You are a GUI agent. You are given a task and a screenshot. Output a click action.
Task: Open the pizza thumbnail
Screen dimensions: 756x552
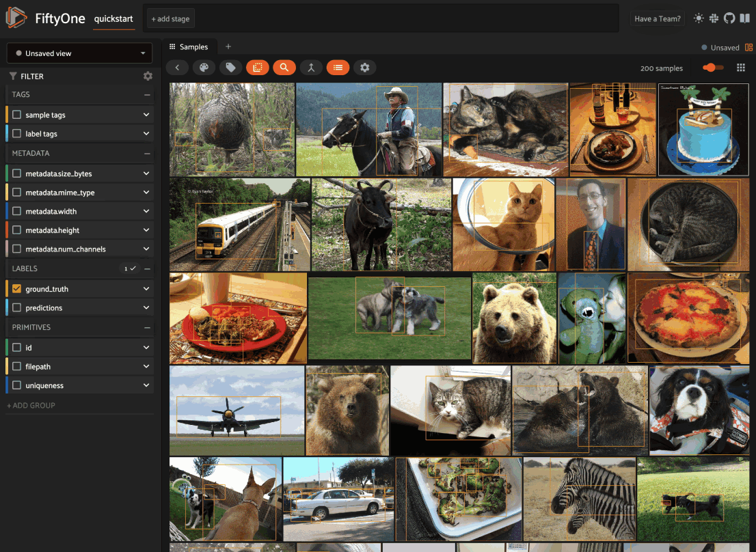coord(688,318)
